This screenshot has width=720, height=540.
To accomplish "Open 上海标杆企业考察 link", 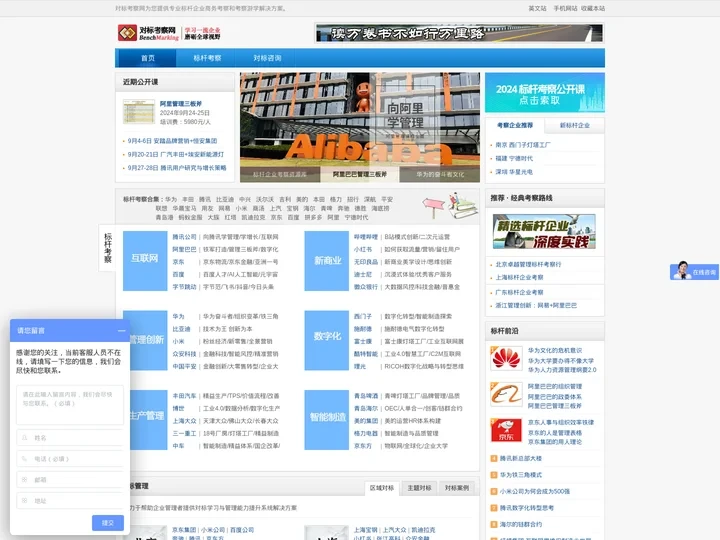I will click(519, 277).
